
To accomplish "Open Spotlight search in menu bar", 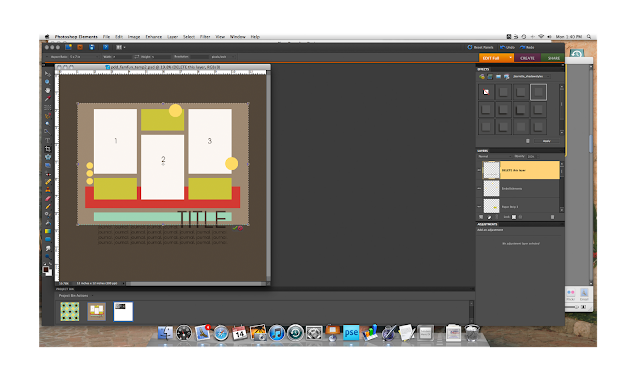I will point(589,37).
